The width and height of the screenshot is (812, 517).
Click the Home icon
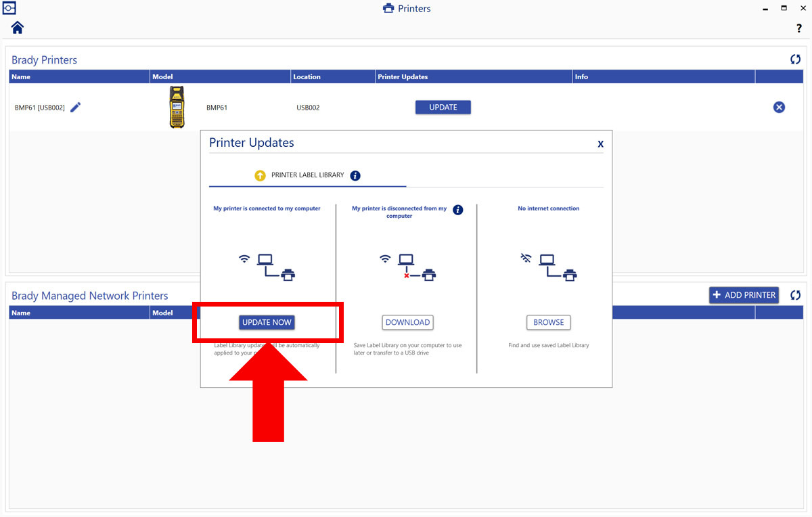16,27
